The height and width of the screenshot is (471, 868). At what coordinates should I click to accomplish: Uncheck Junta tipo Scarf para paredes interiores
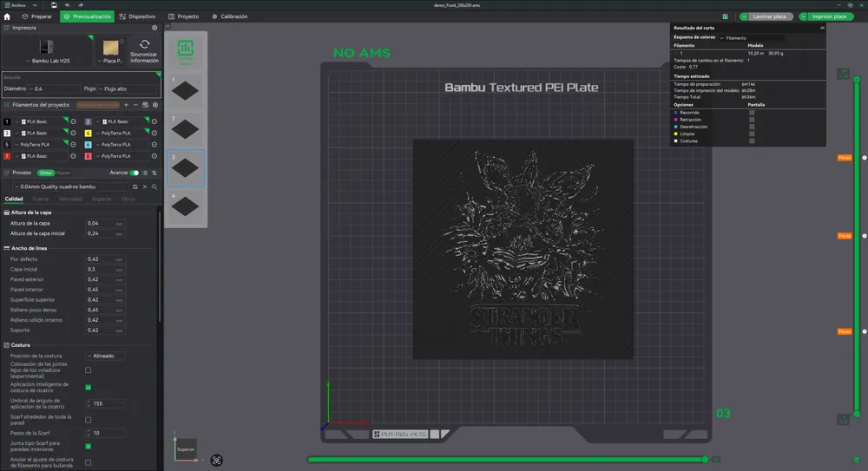point(88,446)
